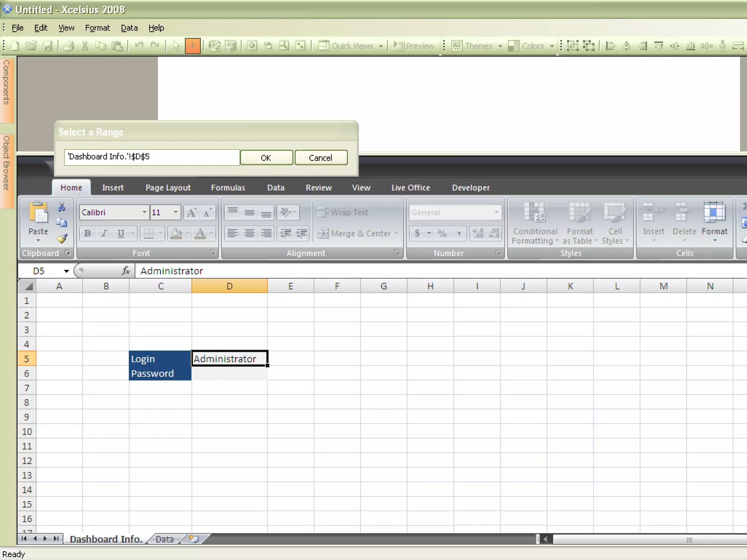Click the fx Insert Function icon
Image resolution: width=747 pixels, height=560 pixels.
click(x=126, y=271)
